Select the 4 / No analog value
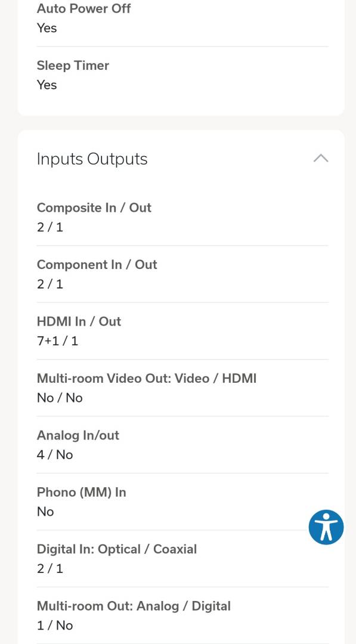 coord(55,454)
